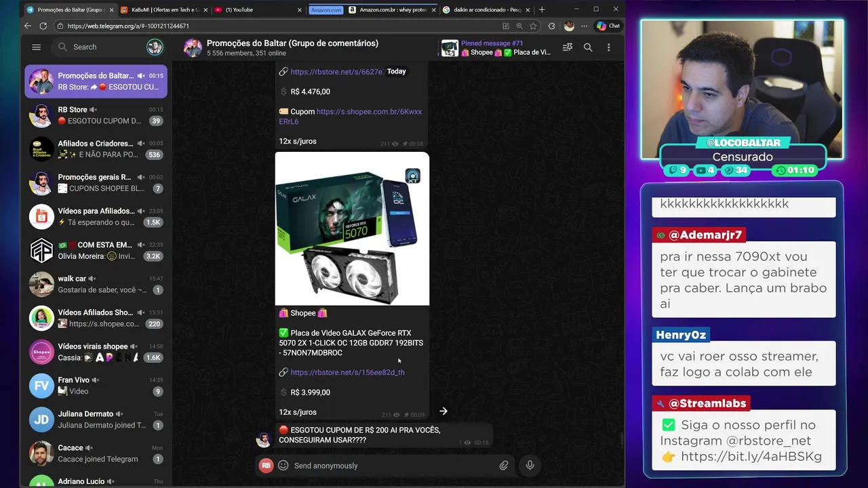Open the Copilot Chat button
The image size is (868, 488).
[608, 26]
